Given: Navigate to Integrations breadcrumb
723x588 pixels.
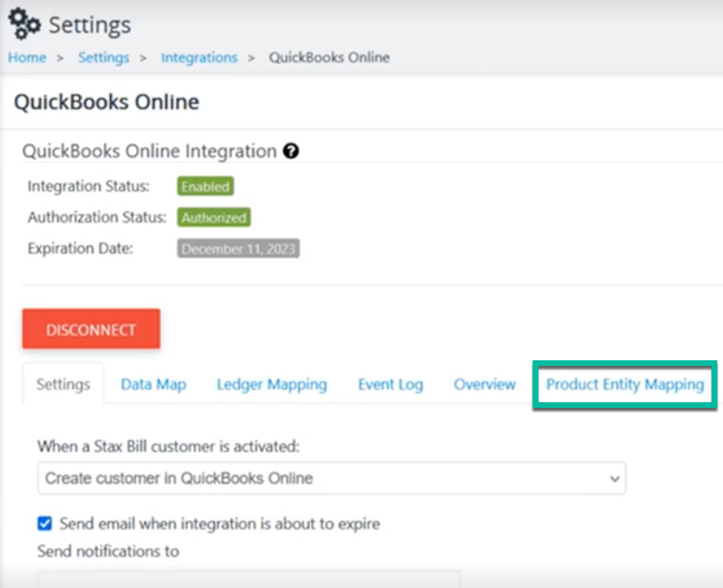Looking at the screenshot, I should (199, 57).
